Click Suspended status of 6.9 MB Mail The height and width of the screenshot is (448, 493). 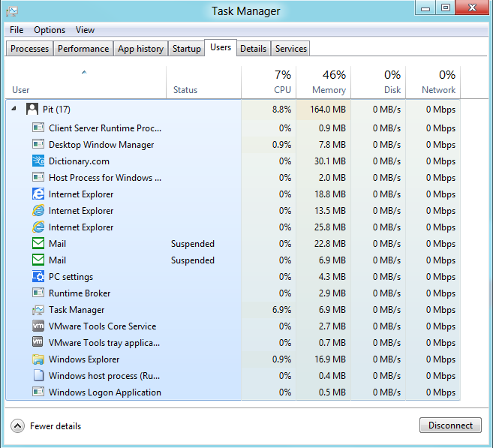(x=193, y=260)
